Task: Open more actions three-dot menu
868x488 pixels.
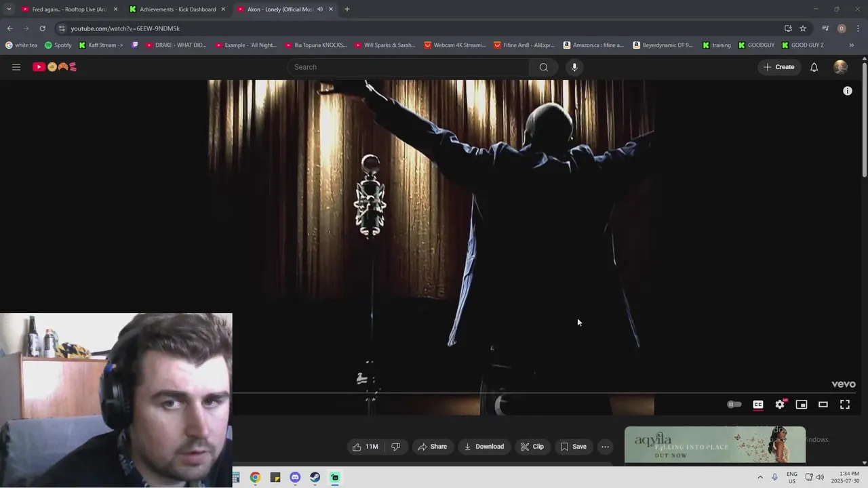Action: 606,447
